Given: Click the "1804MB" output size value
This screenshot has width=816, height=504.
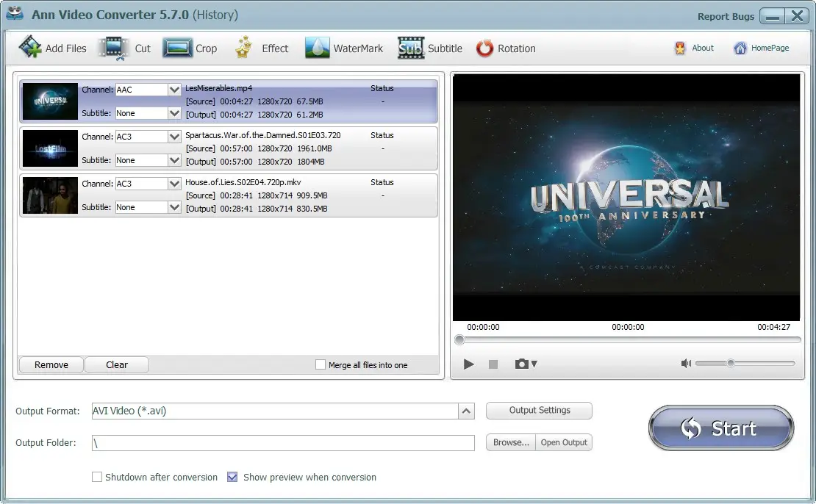Looking at the screenshot, I should 311,162.
